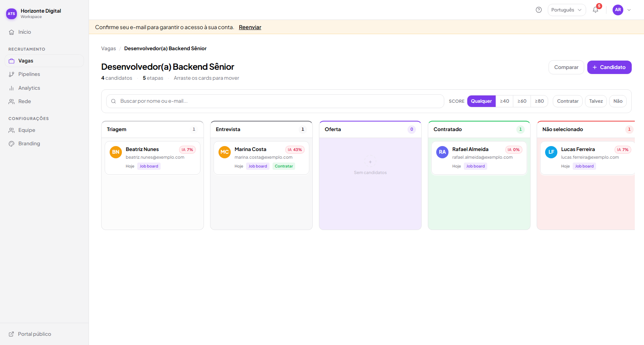Open notifications bell icon
Viewport: 644px width, 345px height.
coord(595,10)
